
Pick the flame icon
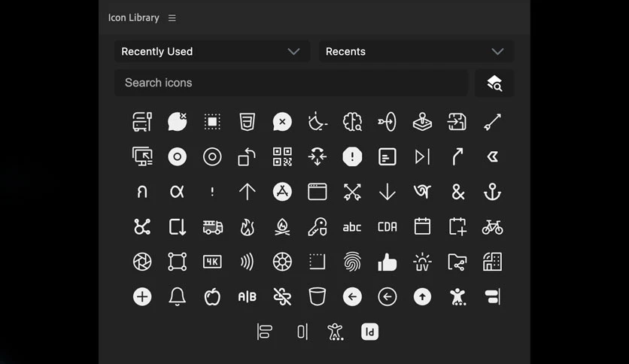(247, 227)
